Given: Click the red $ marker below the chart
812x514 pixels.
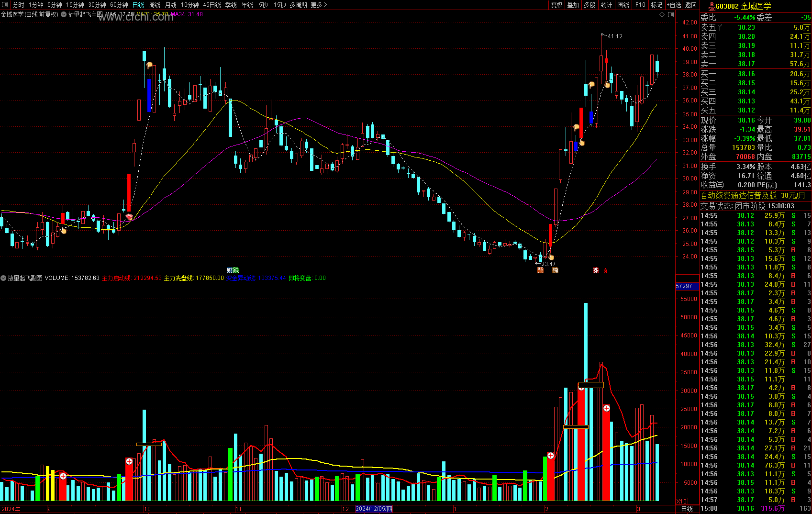Looking at the screenshot, I should point(606,271).
